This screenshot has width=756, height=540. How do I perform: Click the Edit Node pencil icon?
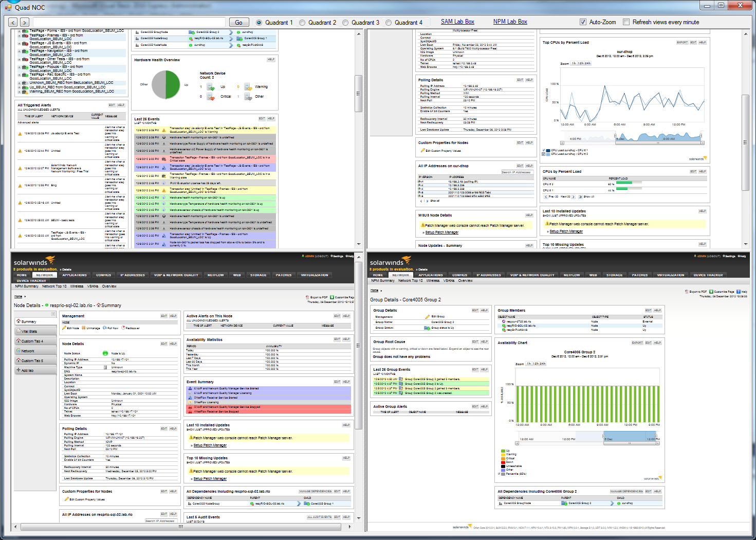[x=65, y=328]
